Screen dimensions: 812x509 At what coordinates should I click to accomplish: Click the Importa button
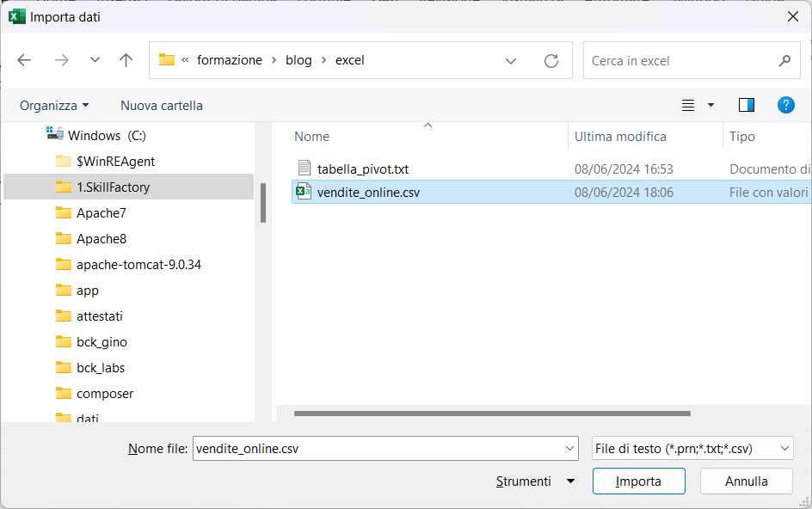(638, 481)
